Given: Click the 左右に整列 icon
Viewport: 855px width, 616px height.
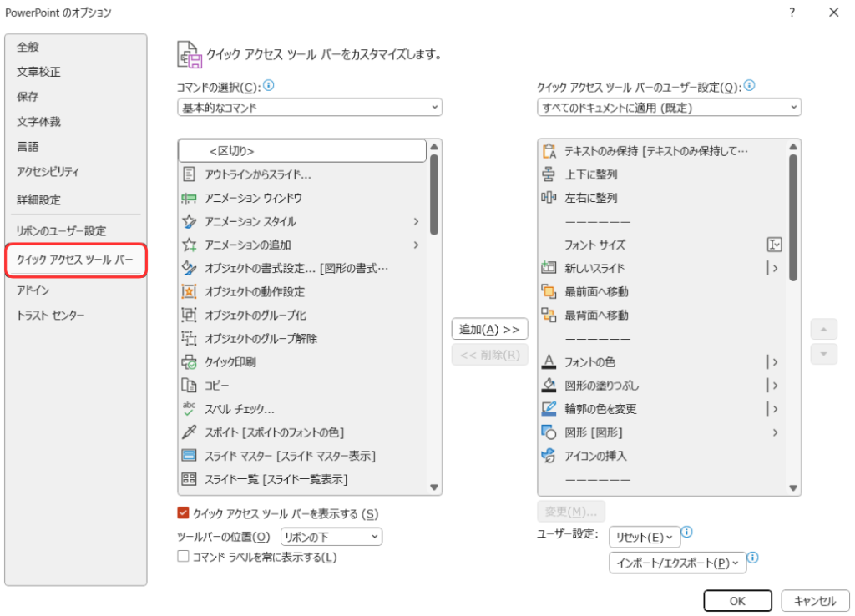Looking at the screenshot, I should coord(549,197).
